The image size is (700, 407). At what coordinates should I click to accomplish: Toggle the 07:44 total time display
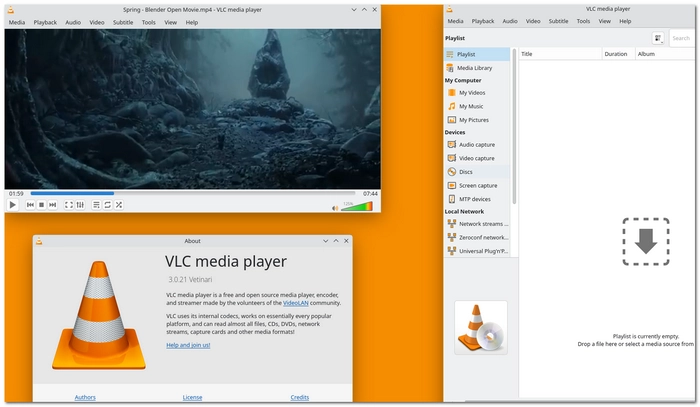click(x=370, y=194)
